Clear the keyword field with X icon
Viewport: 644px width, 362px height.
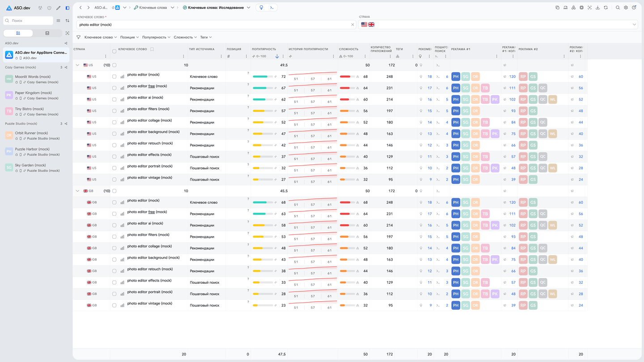352,25
